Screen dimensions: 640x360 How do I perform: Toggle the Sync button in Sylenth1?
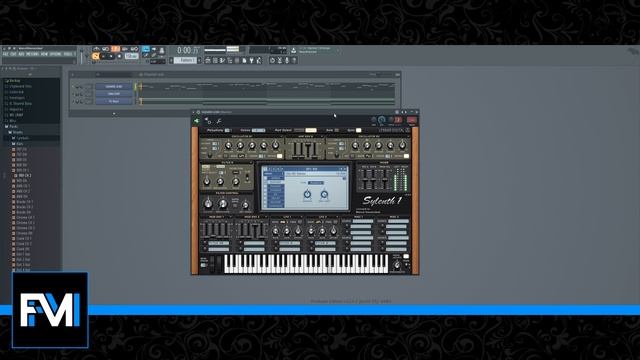pos(358,130)
